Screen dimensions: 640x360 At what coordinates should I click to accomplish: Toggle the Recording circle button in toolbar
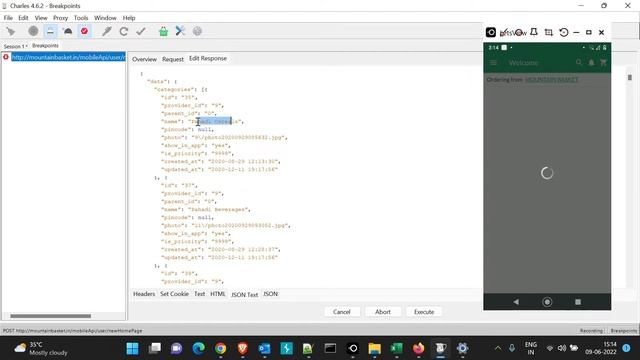(33, 31)
